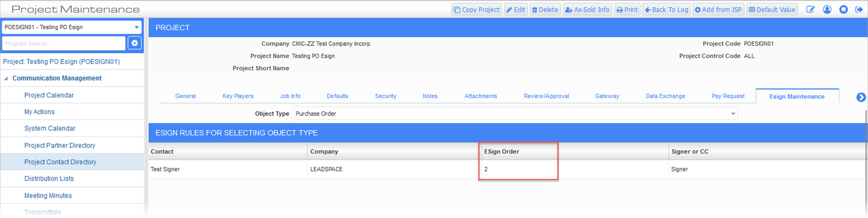The image size is (868, 218).
Task: Click the Contact column header
Action: [228, 151]
